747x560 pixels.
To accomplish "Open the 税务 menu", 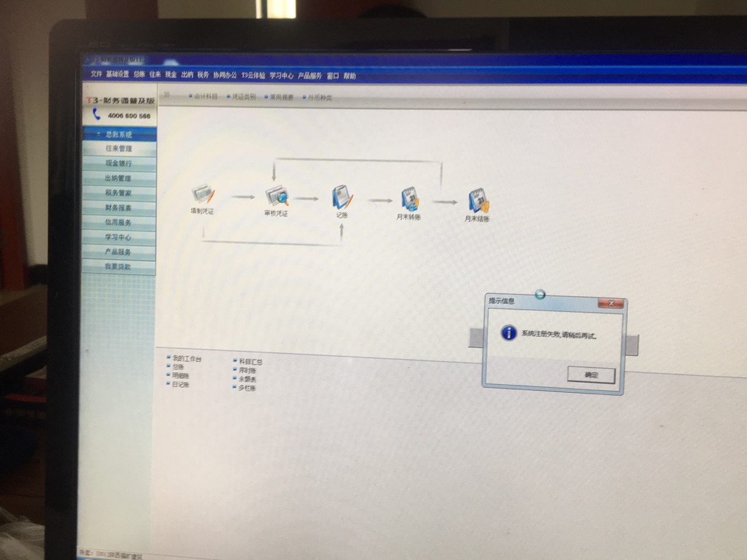I will pos(203,75).
